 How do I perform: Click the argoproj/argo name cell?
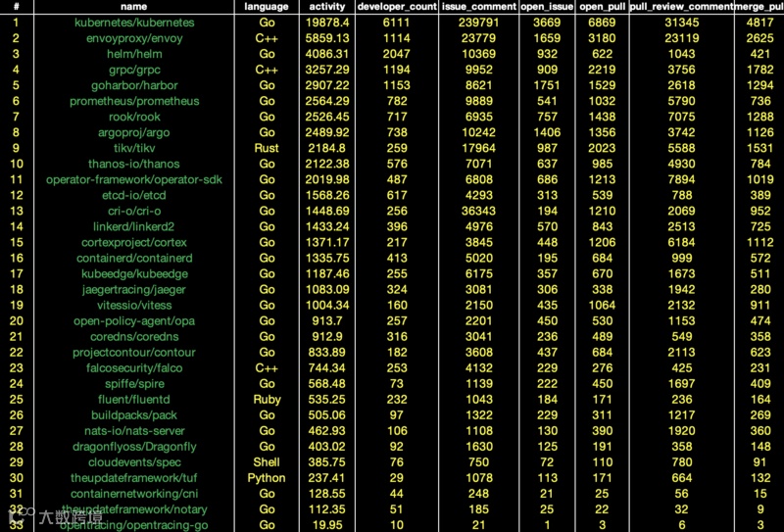134,132
